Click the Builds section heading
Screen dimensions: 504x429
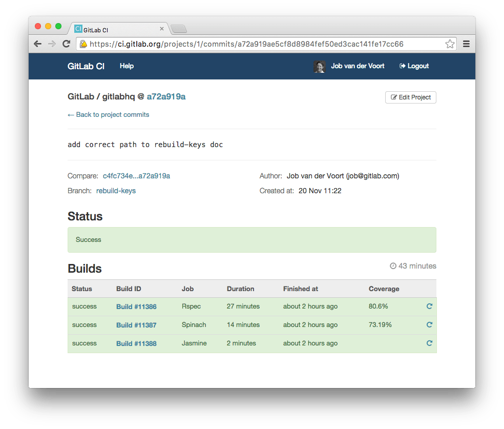pyautogui.click(x=85, y=269)
